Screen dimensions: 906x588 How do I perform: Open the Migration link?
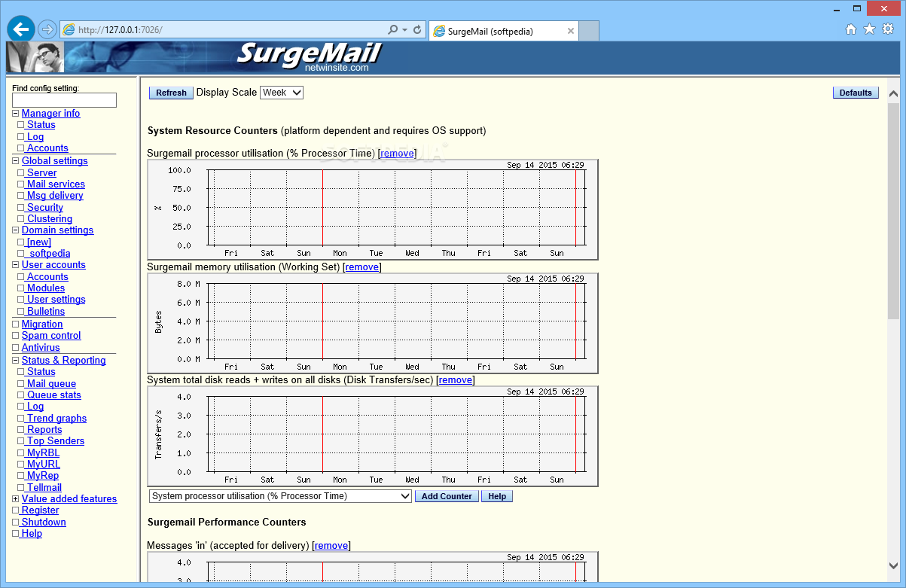point(42,324)
